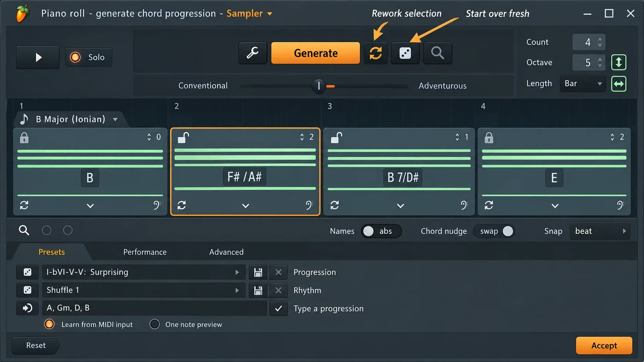Click the A, Gm, D, B progression field
Viewport: 644px width, 362px height.
pos(154,308)
